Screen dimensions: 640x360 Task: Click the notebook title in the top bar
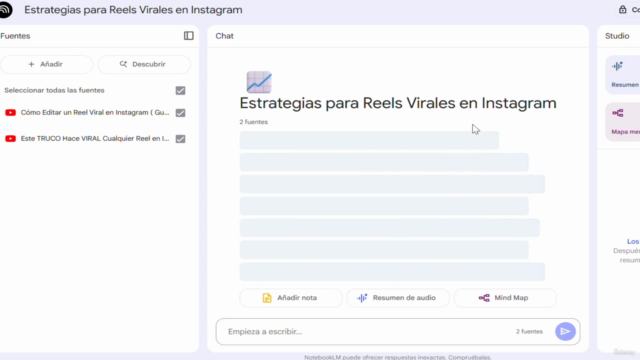click(133, 10)
